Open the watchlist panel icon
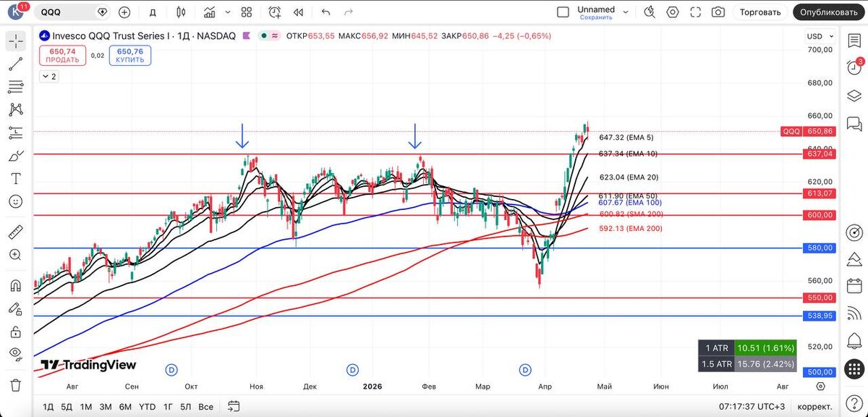868x417 pixels. pos(854,41)
